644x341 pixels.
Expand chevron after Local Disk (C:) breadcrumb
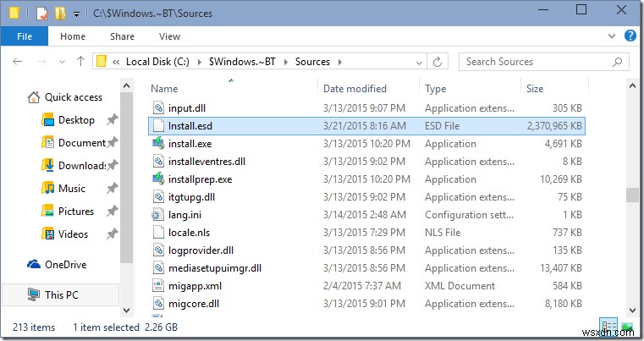pyautogui.click(x=199, y=62)
